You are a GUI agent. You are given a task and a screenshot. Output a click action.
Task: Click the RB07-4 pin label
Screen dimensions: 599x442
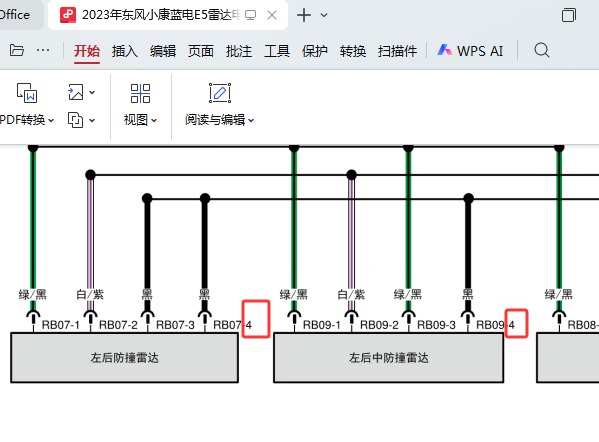pyautogui.click(x=232, y=325)
